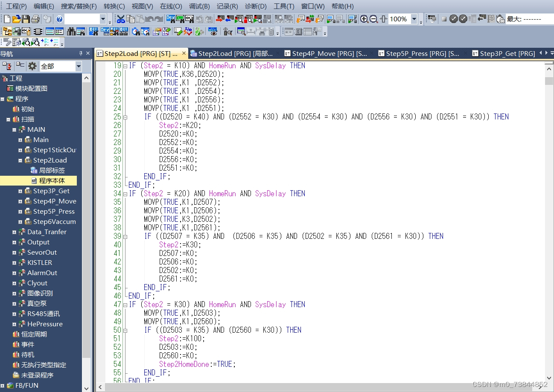Click the New project icon
Image resolution: width=554 pixels, height=392 pixels.
click(7, 19)
